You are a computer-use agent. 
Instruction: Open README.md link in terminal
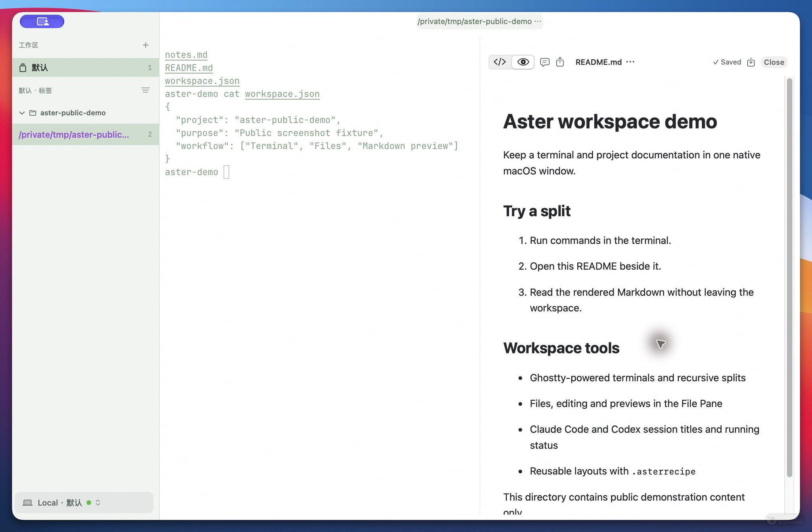189,68
